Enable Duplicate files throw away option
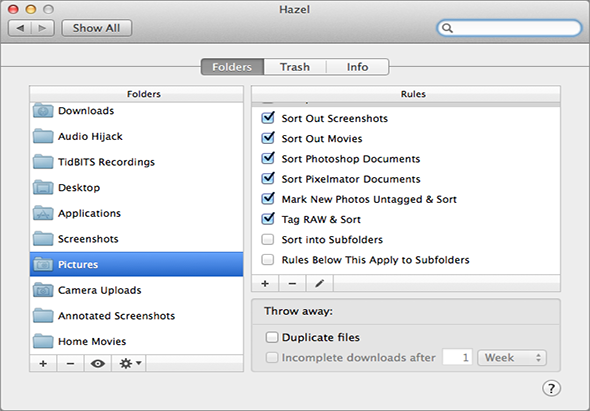Screen dimensions: 590x411 [272, 337]
